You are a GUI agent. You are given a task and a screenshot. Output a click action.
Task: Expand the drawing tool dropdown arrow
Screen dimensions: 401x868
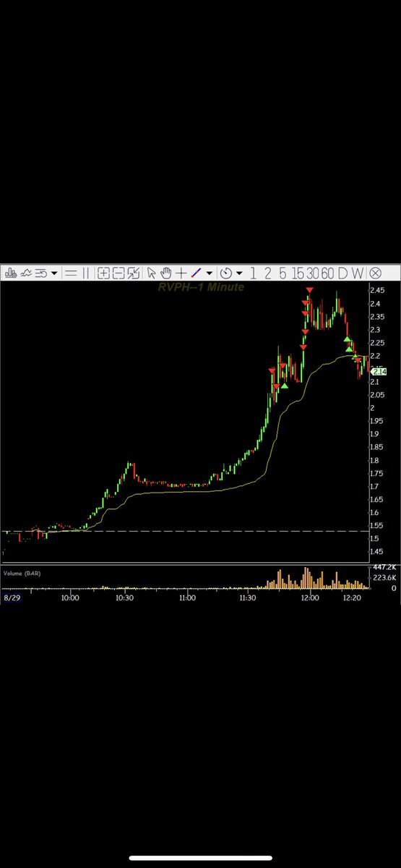209,273
